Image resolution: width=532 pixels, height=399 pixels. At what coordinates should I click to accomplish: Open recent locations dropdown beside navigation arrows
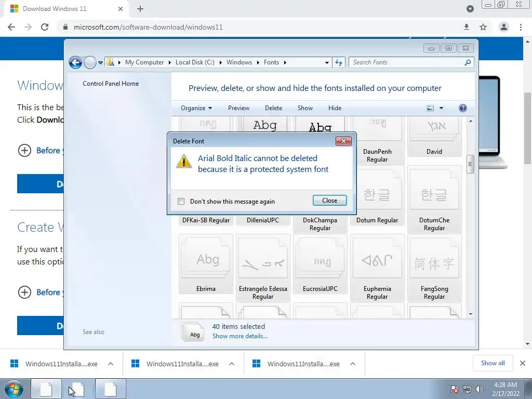[100, 63]
